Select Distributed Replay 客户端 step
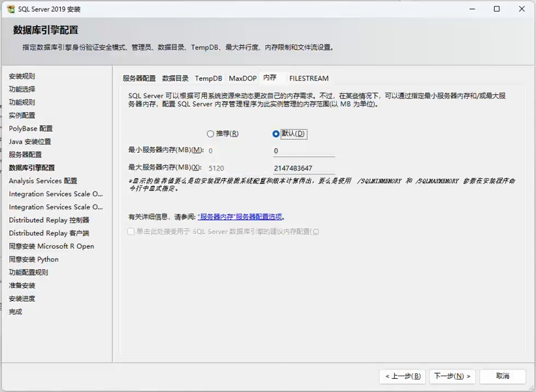The width and height of the screenshot is (536, 392). click(x=49, y=233)
